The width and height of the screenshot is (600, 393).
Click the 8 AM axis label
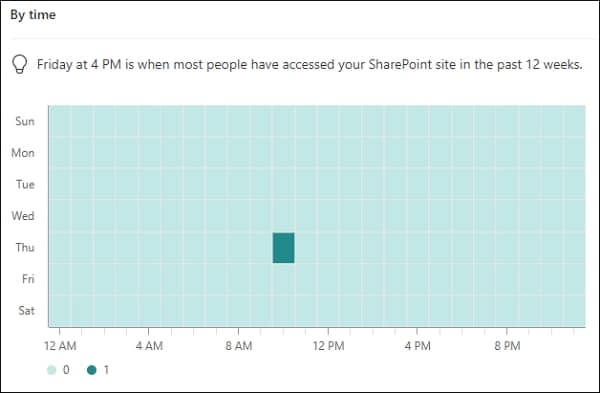[x=239, y=346]
